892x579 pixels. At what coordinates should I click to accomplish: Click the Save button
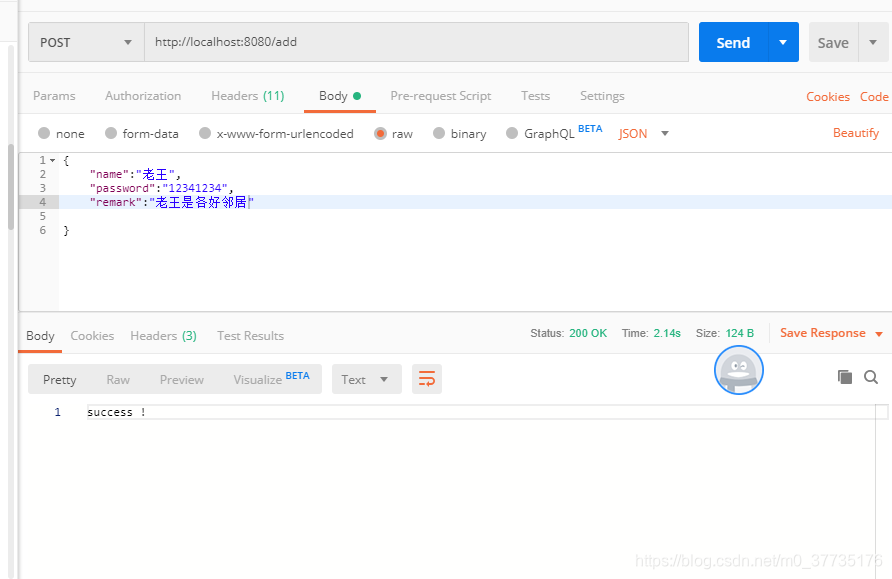tap(833, 43)
